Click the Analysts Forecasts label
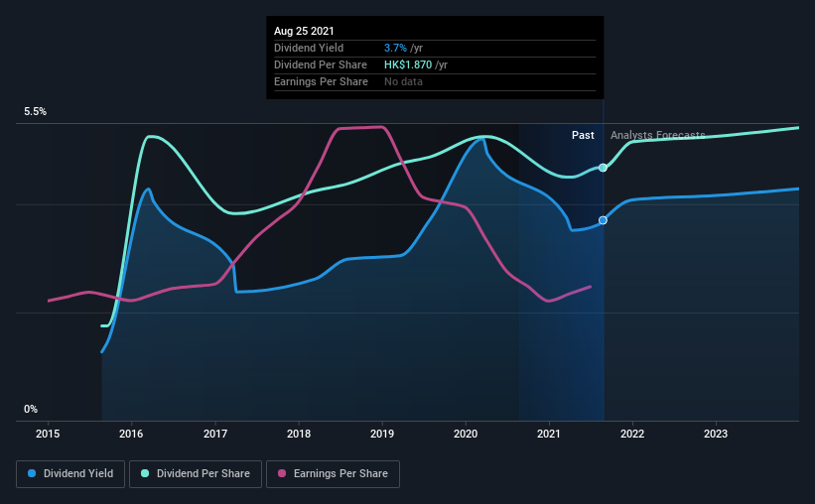 coord(657,136)
